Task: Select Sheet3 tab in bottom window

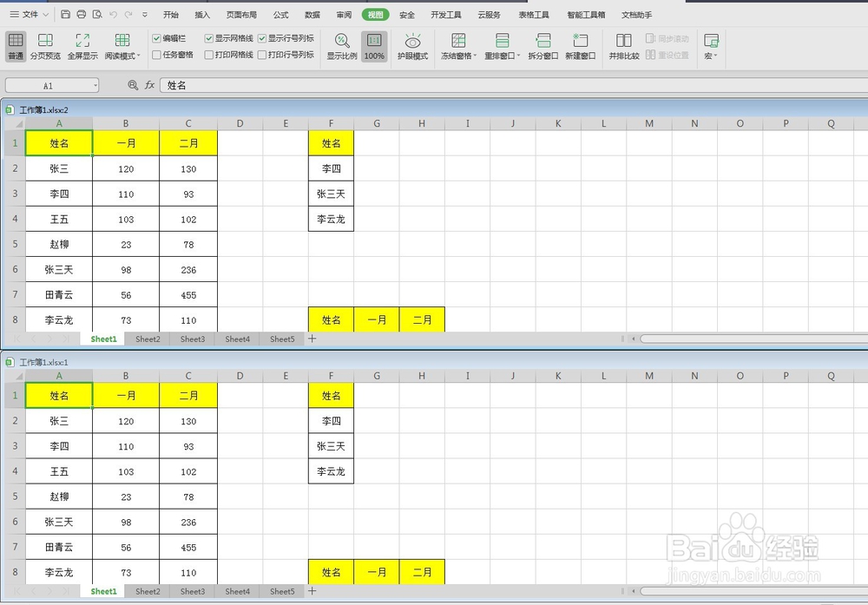Action: pos(193,591)
